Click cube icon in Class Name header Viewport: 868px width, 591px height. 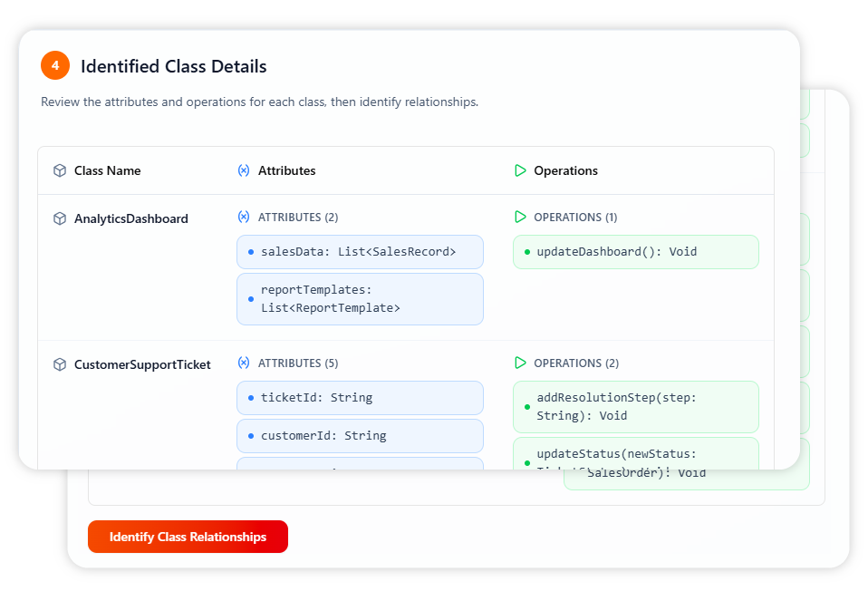click(x=60, y=170)
